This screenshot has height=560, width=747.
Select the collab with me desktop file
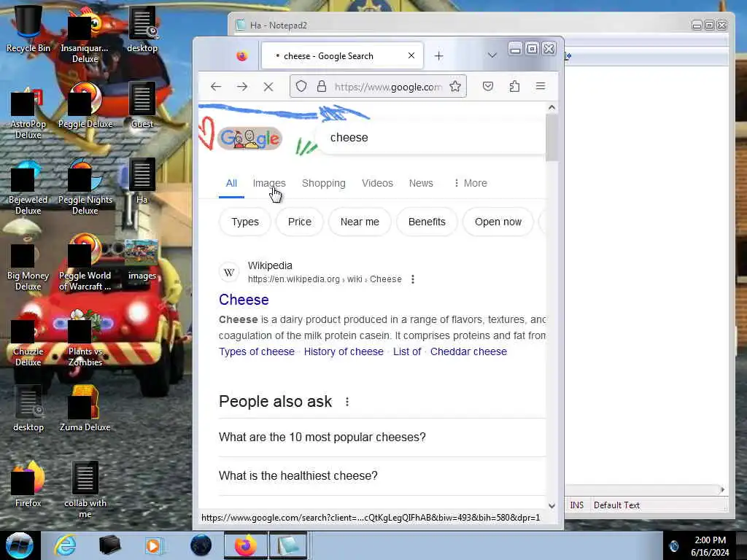pos(85,489)
